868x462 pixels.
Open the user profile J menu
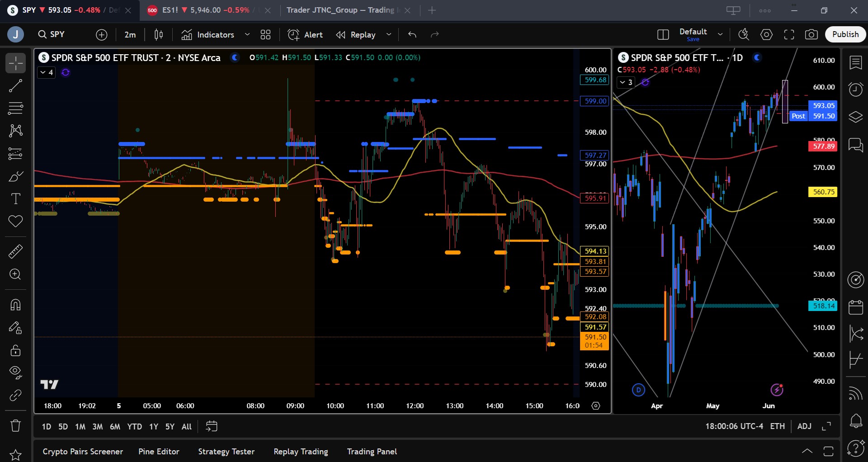[16, 34]
